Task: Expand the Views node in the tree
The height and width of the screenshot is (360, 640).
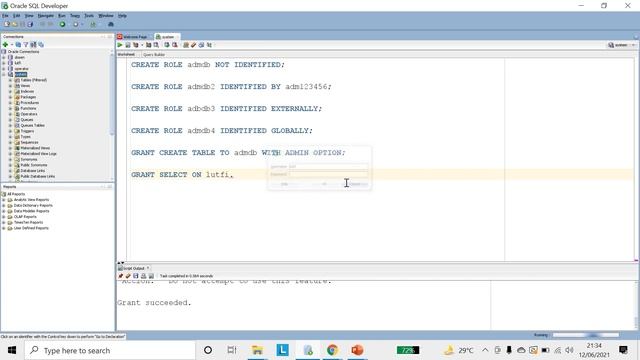Action: click(x=10, y=86)
